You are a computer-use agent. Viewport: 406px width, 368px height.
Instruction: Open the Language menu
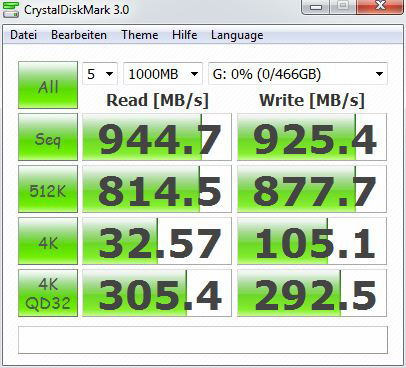click(237, 35)
